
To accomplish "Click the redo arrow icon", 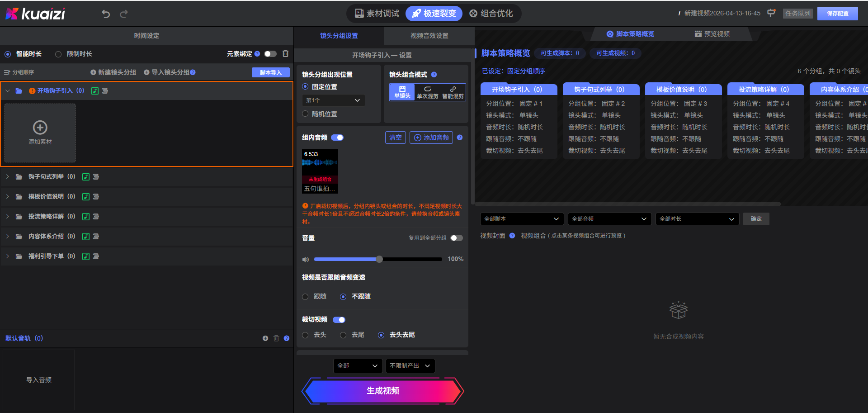I will click(x=123, y=14).
